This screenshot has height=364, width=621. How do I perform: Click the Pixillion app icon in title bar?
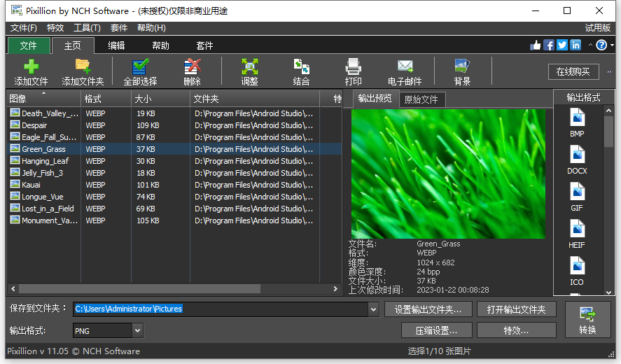[x=16, y=10]
